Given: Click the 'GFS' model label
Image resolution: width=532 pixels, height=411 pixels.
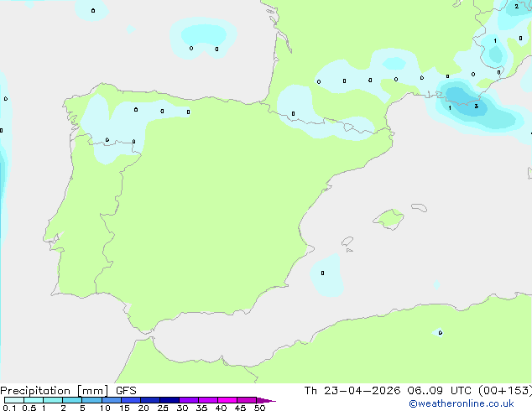Looking at the screenshot, I should [126, 391].
